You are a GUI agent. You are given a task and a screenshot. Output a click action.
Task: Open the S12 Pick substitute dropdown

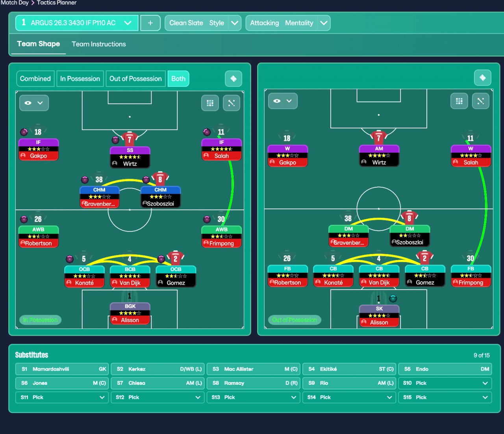pos(158,397)
